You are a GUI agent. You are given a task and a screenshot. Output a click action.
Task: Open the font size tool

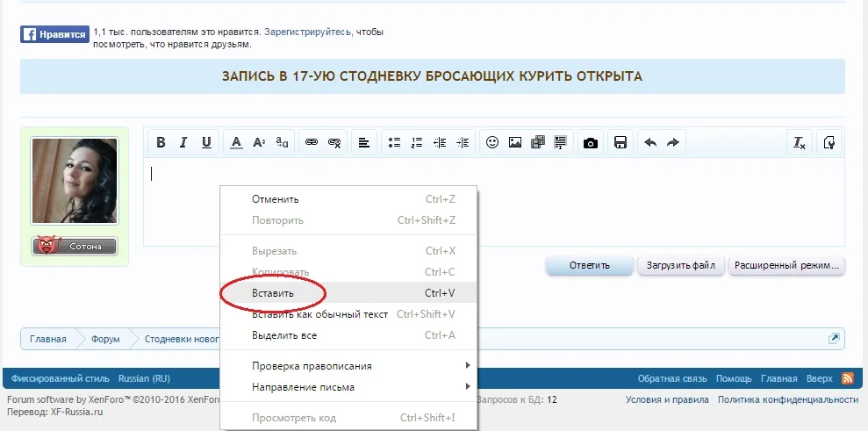coord(259,142)
